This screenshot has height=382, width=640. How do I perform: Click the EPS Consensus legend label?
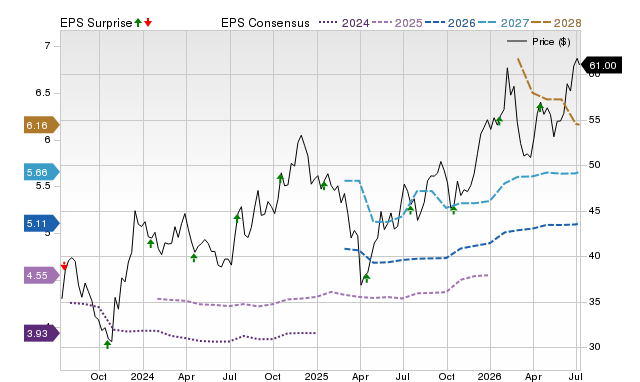coord(265,23)
